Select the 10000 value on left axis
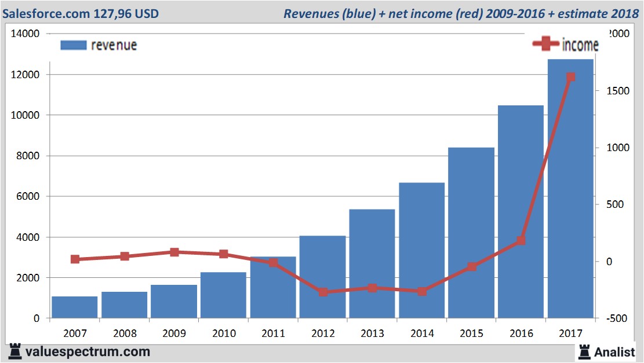 coord(25,115)
